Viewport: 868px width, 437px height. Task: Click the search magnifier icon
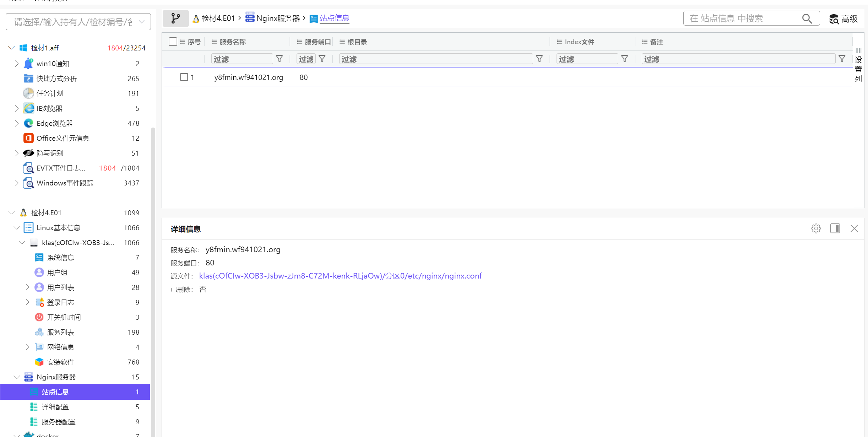[807, 18]
